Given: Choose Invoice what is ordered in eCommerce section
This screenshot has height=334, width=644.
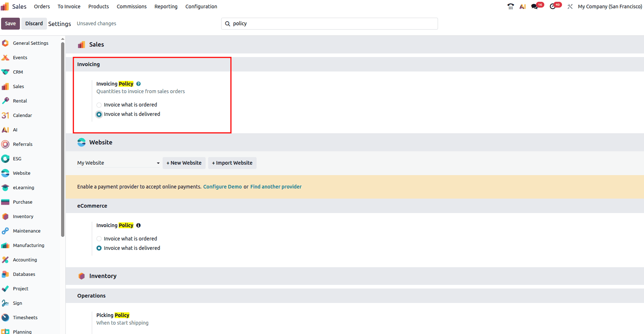Looking at the screenshot, I should tap(99, 239).
